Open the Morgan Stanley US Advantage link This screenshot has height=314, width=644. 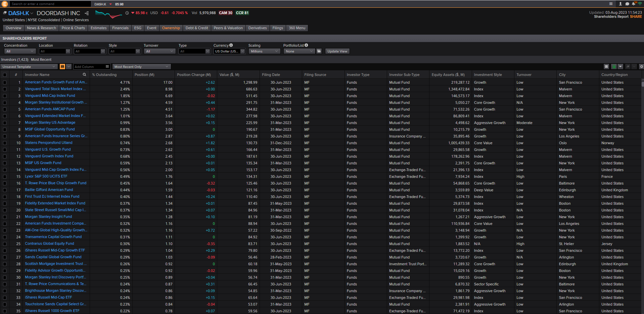point(50,122)
